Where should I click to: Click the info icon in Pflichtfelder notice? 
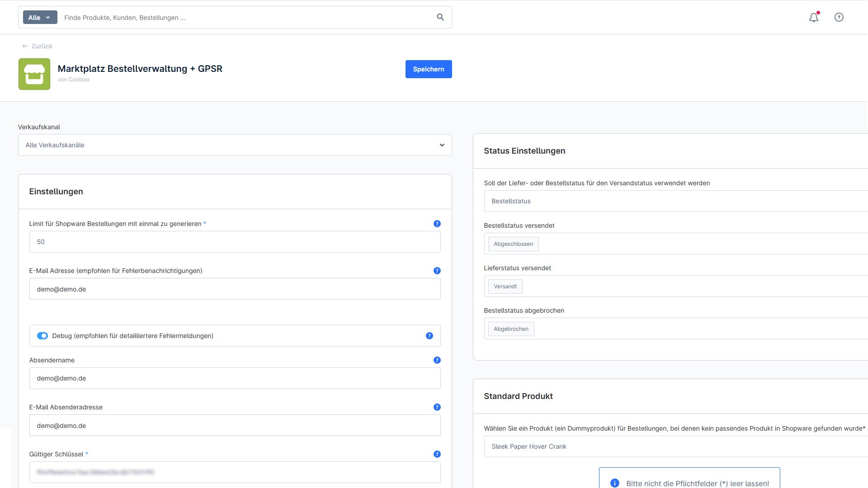pos(615,483)
